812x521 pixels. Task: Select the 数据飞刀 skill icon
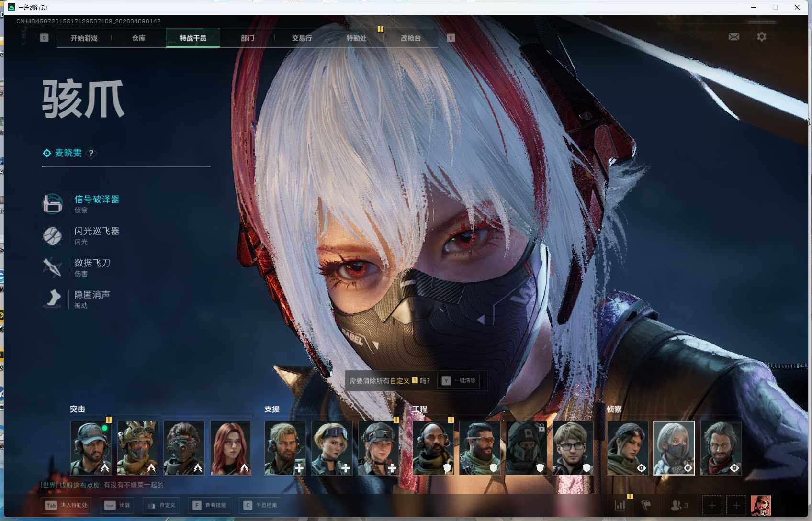[x=52, y=267]
